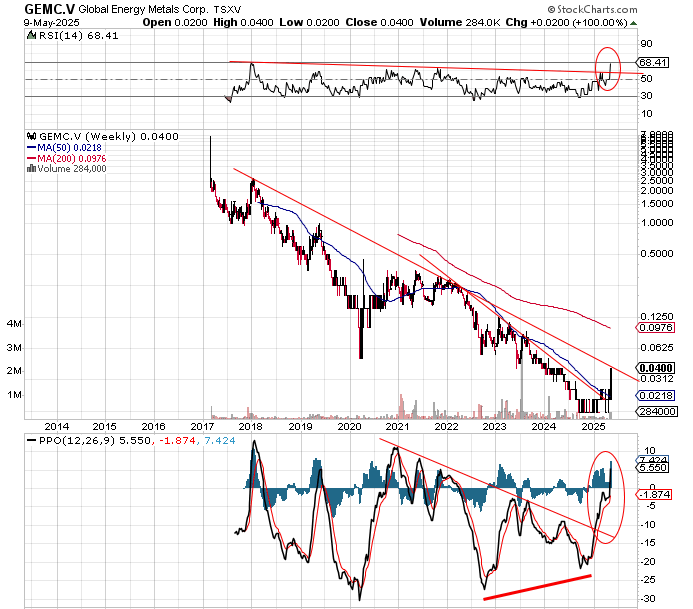The width and height of the screenshot is (693, 609).
Task: Click the 5.550 PPO value tag on axis
Action: [x=652, y=468]
